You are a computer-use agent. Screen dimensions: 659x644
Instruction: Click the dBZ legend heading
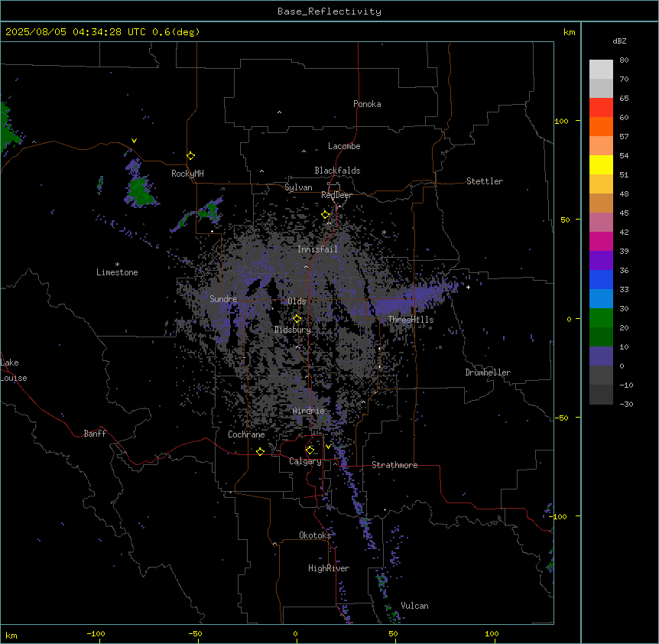click(x=619, y=41)
